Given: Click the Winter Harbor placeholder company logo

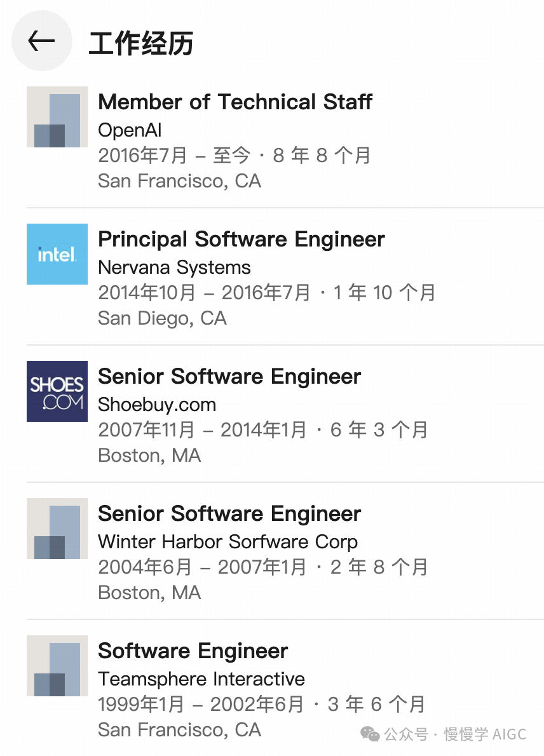Looking at the screenshot, I should (x=57, y=529).
